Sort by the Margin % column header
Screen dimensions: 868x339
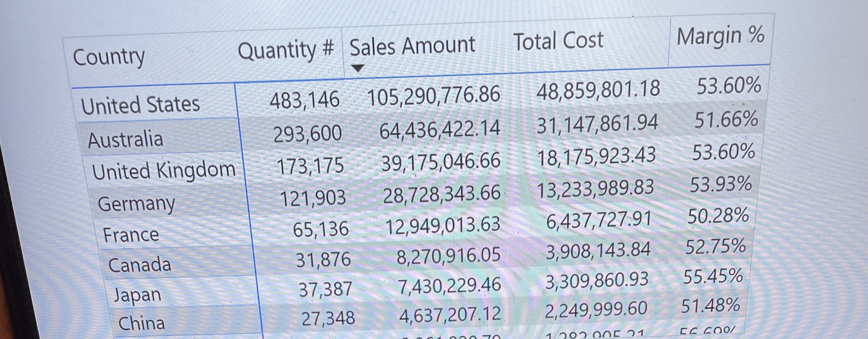tap(721, 36)
